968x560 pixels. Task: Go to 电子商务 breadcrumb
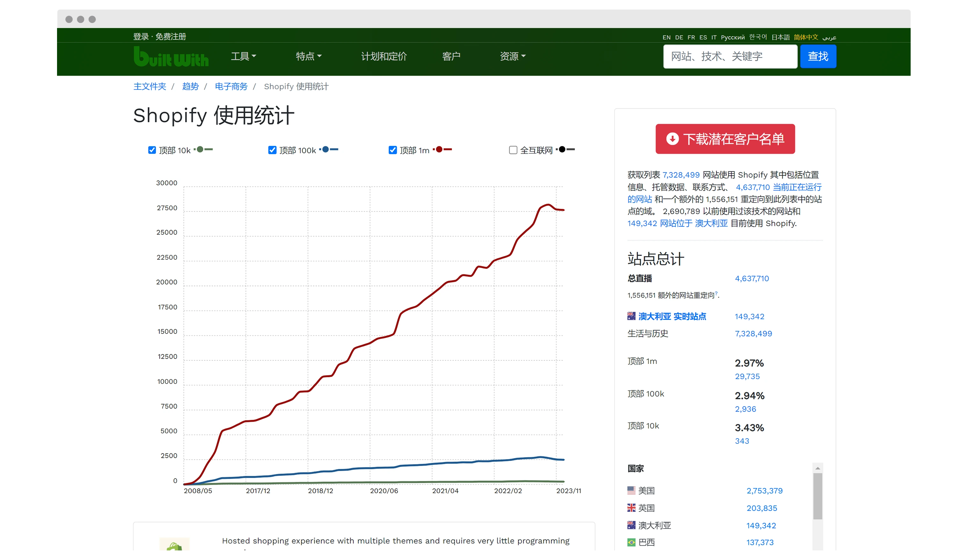tap(231, 86)
